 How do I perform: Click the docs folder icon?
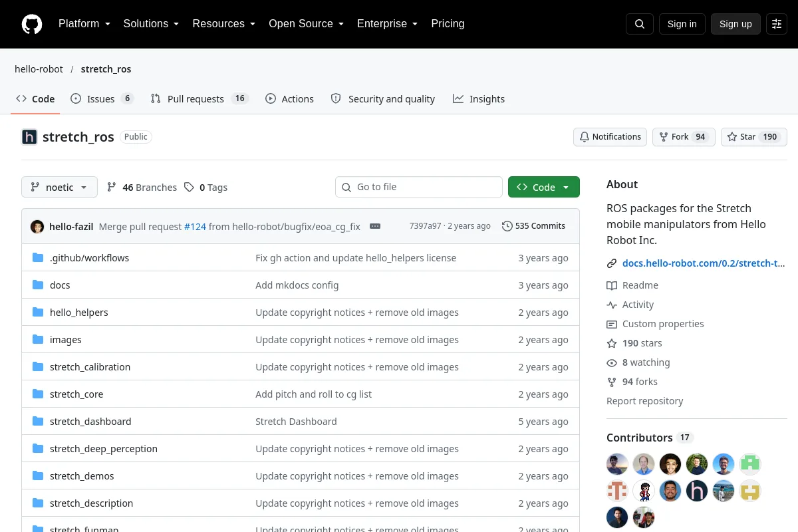coord(38,285)
